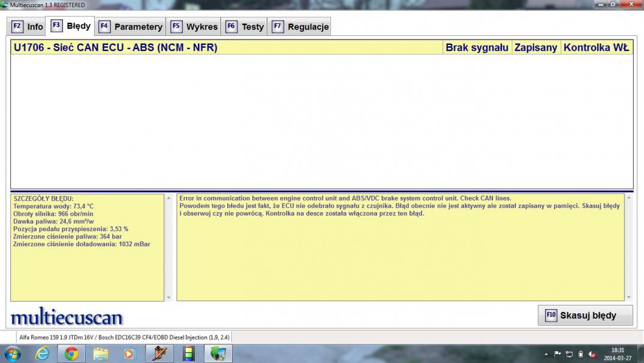Open the Parametery tab

click(x=130, y=27)
